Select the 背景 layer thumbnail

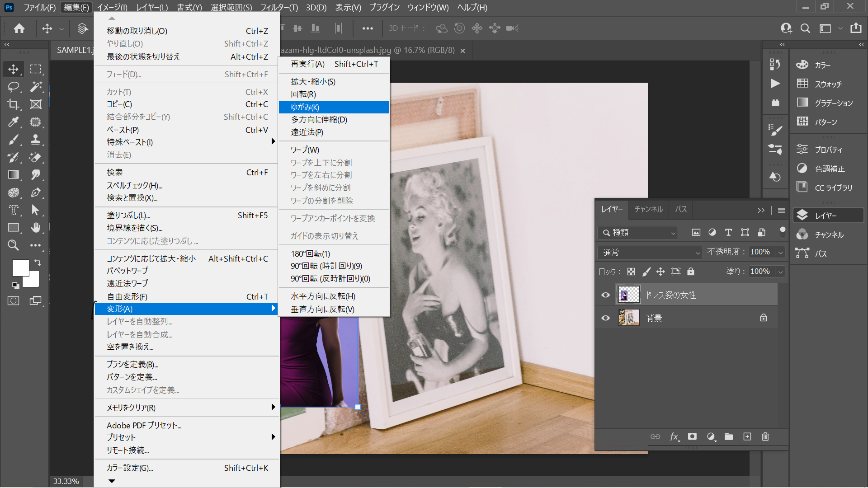click(629, 318)
